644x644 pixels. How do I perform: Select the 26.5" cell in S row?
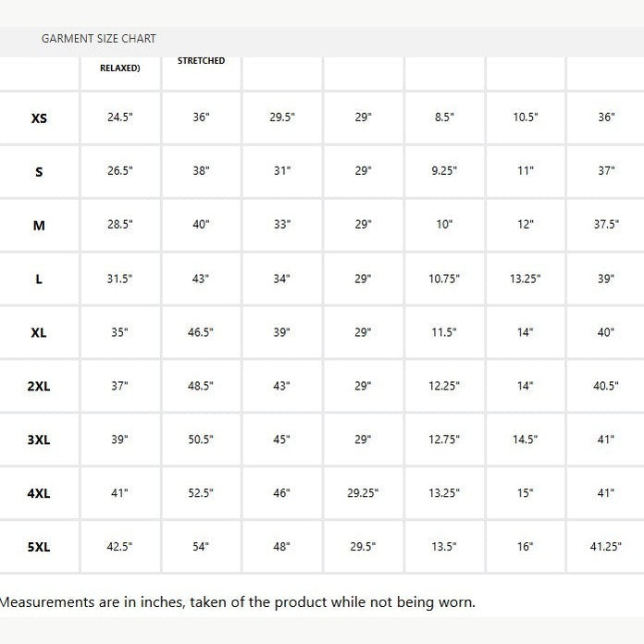pyautogui.click(x=119, y=171)
